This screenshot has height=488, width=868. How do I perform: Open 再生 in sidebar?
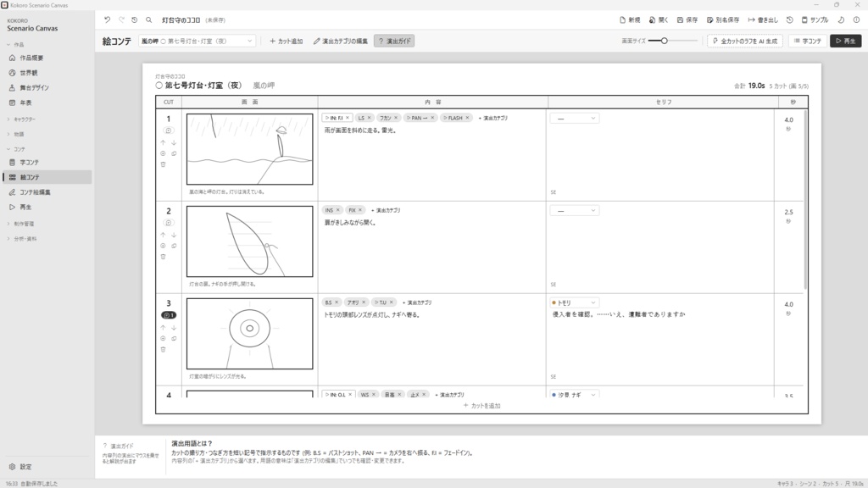click(47, 207)
